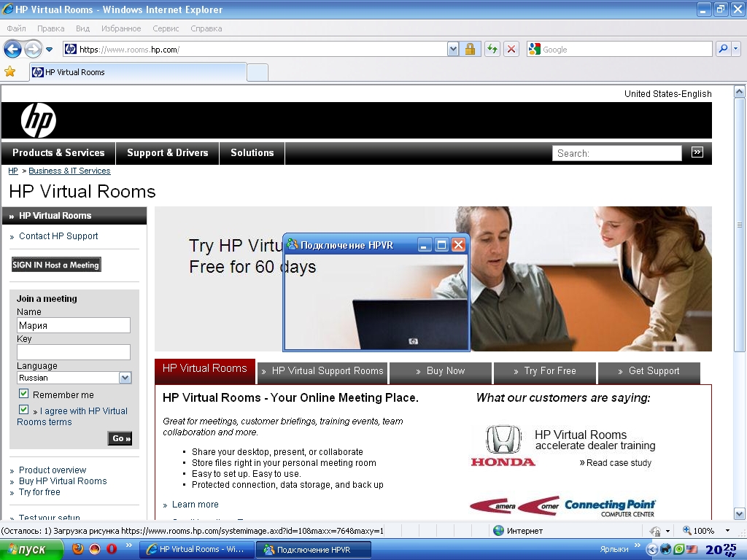Image resolution: width=747 pixels, height=560 pixels.
Task: Open the Вид menu
Action: pos(82,28)
